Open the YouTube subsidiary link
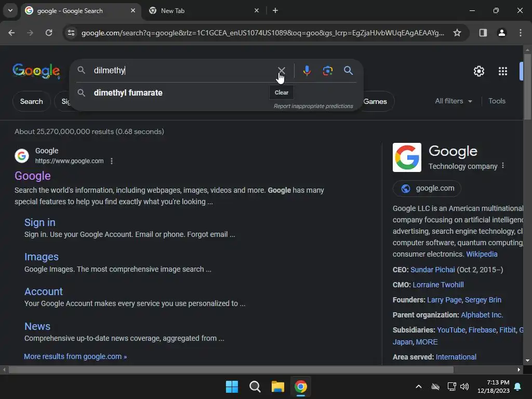The width and height of the screenshot is (532, 399). pyautogui.click(x=451, y=330)
